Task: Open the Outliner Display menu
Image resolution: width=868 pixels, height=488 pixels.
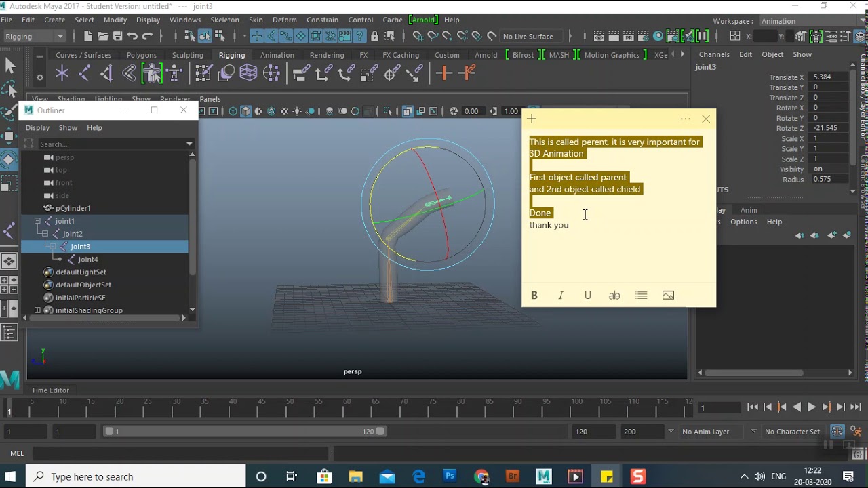Action: pyautogui.click(x=37, y=127)
